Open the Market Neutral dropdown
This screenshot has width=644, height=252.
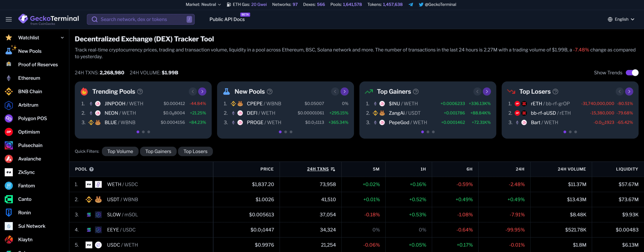[203, 5]
